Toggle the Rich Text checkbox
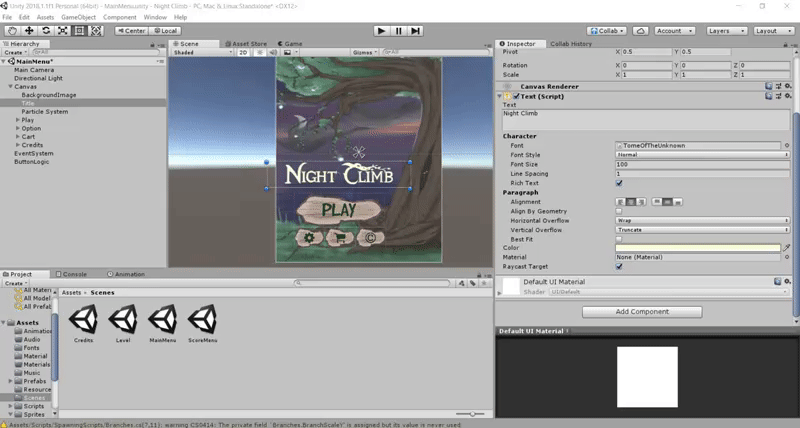Screen dimensions: 800x428 pos(619,183)
